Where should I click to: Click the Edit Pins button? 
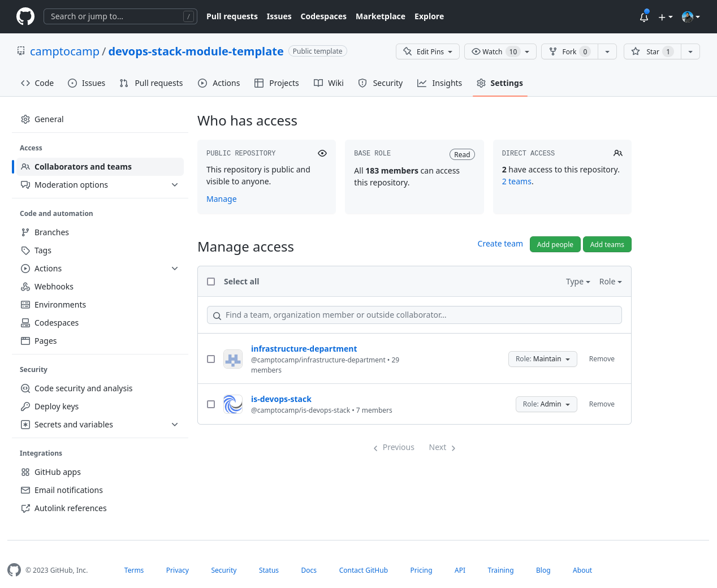(427, 51)
